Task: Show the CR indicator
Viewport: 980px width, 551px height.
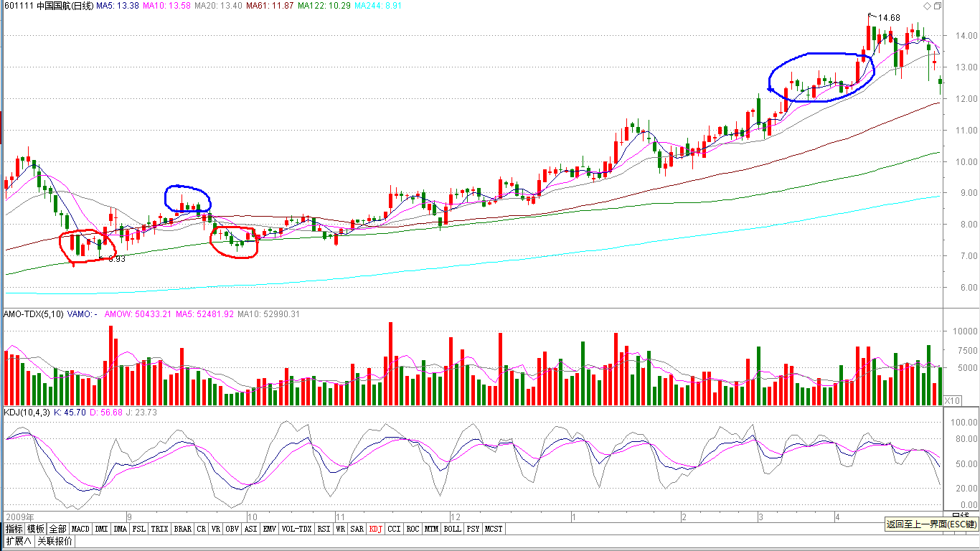Action: (202, 529)
